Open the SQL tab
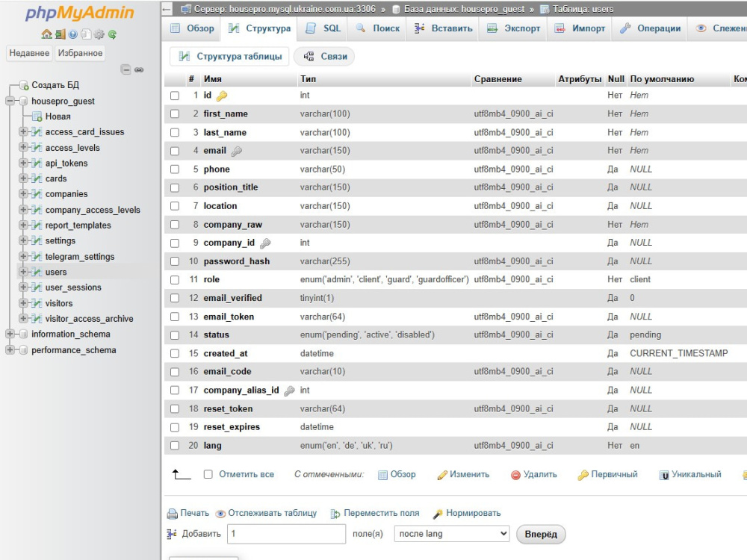This screenshot has width=747, height=560. 323,28
